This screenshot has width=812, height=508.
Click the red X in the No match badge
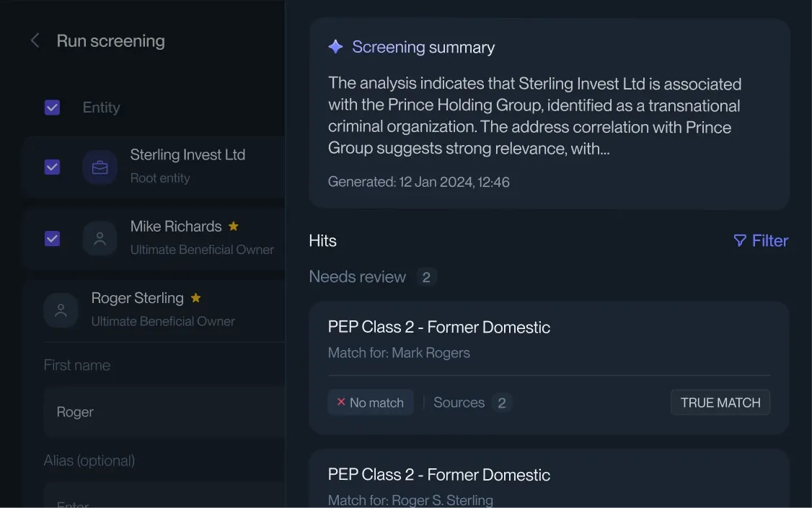coord(340,403)
